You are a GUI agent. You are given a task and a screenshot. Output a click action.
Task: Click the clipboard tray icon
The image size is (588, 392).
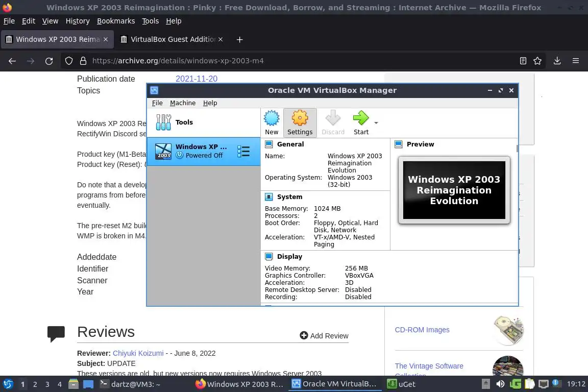pos(529,384)
